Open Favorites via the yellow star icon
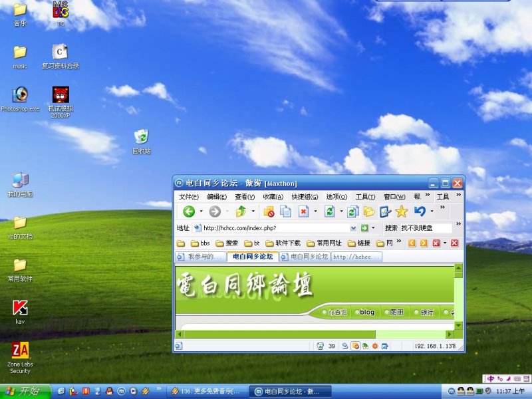 (x=400, y=211)
